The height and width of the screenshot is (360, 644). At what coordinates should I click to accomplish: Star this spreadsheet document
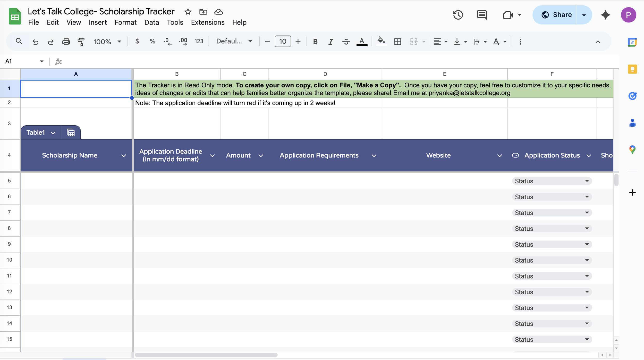coord(188,12)
